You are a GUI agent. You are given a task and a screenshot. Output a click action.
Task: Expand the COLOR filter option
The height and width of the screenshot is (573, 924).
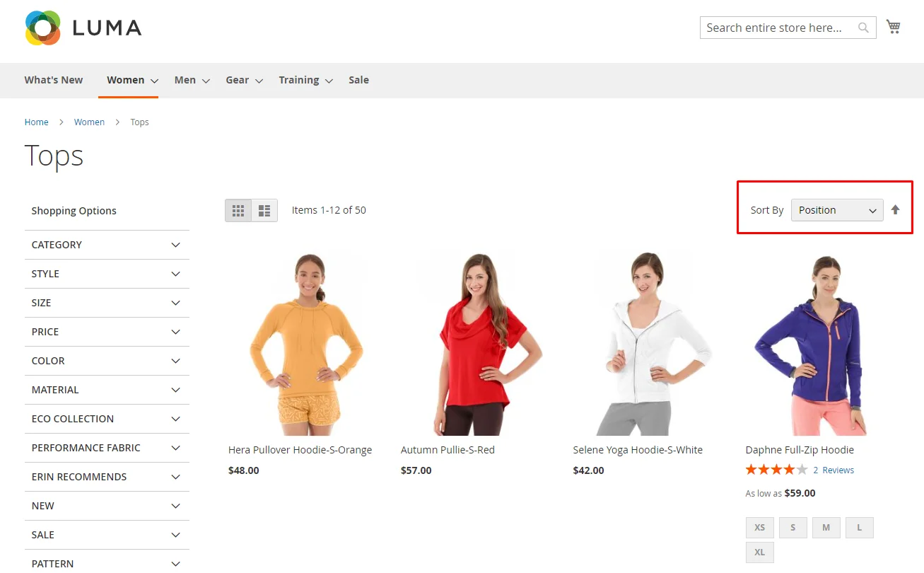[107, 361]
